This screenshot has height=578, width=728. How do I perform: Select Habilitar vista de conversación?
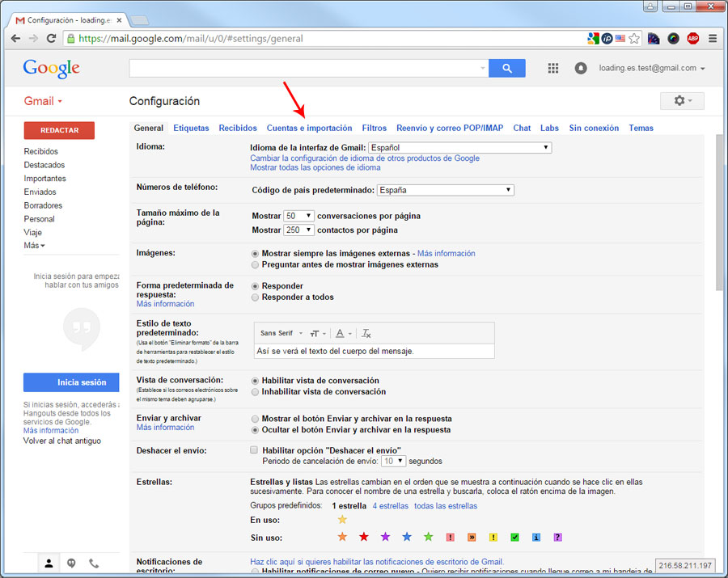(255, 381)
